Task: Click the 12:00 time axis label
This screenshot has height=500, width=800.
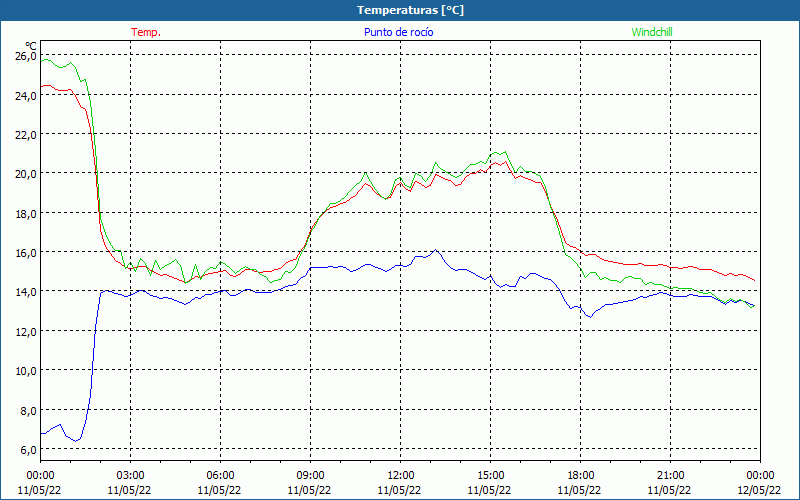Action: (x=401, y=476)
